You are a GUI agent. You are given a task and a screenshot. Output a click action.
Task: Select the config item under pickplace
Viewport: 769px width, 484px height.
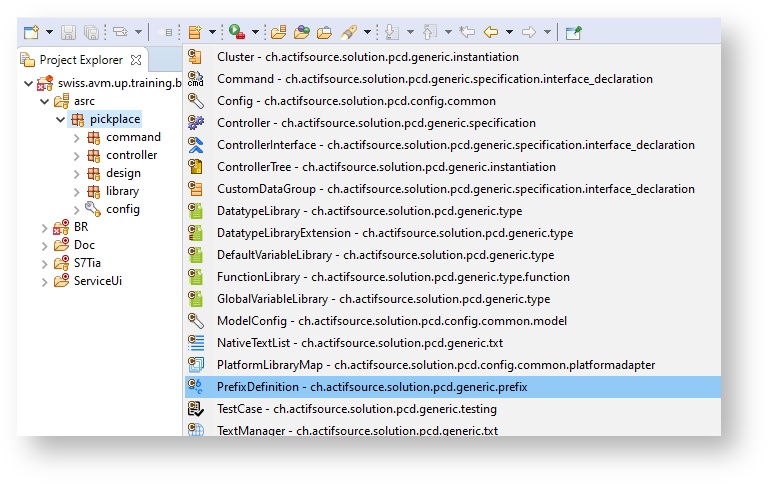coord(122,209)
